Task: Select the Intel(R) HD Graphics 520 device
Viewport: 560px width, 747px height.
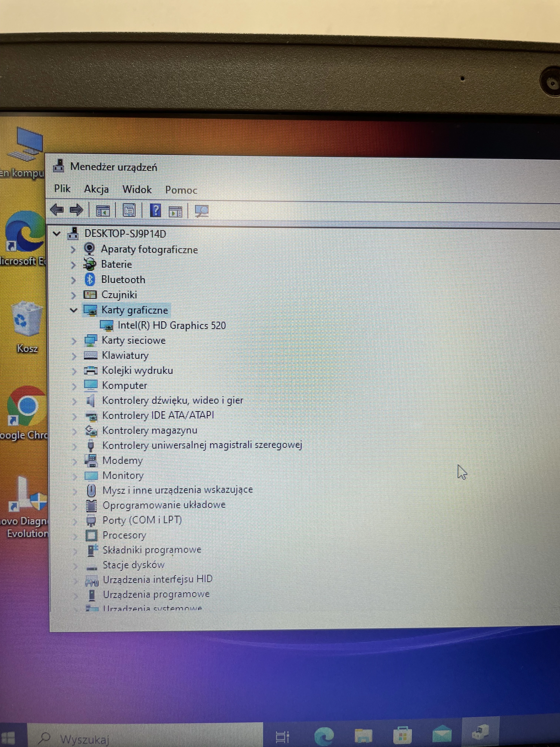Action: pos(172,325)
